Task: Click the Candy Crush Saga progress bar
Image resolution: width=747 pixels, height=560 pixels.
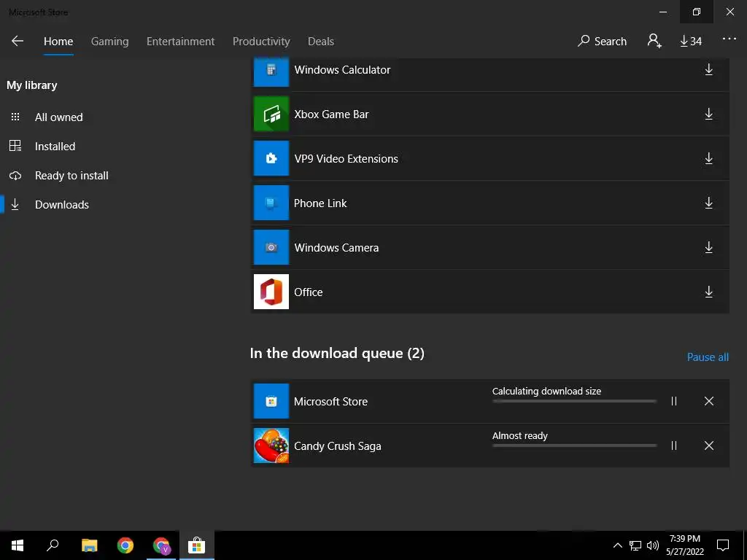Action: (574, 446)
